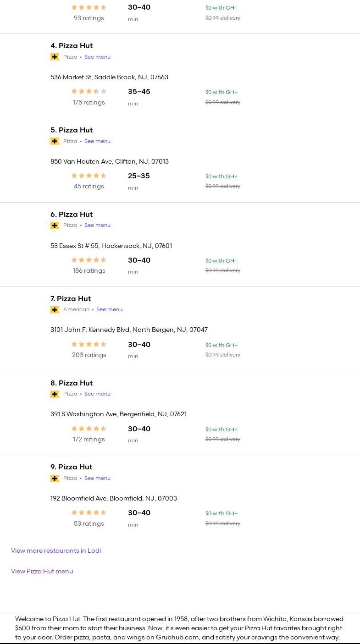Viewport: 360px width, 644px height.
Task: Click the GH+ badge icon for 9. Pizza Hut
Action: pyautogui.click(x=55, y=479)
